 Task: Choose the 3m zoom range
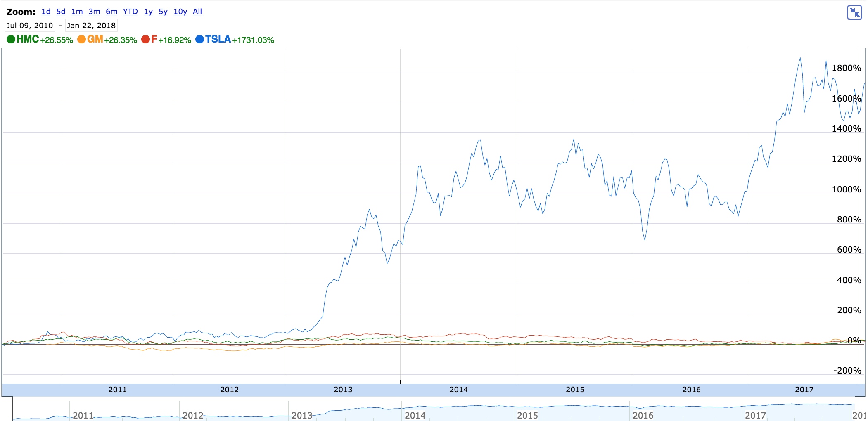pos(94,12)
